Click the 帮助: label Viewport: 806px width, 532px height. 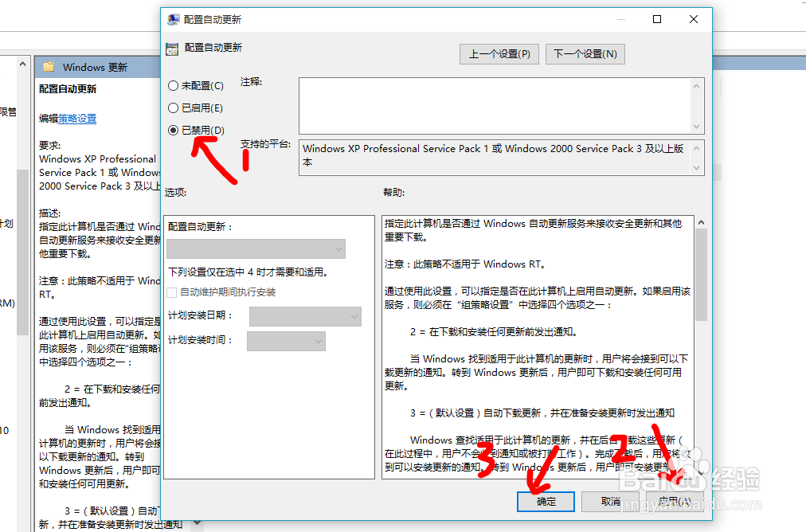(x=393, y=193)
